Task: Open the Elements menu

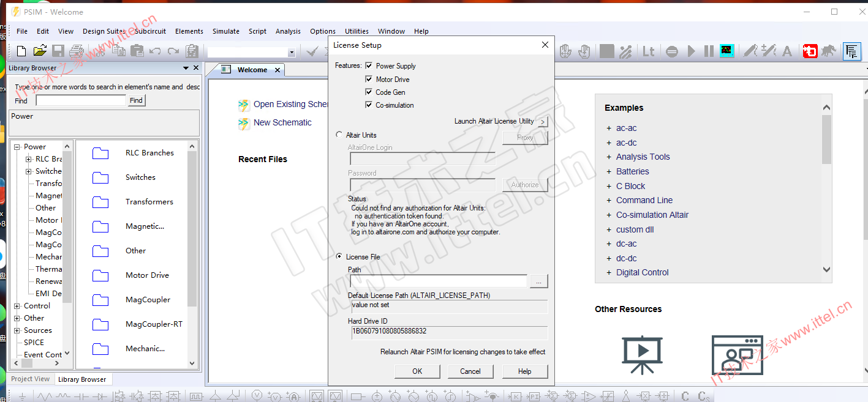Action: [189, 31]
